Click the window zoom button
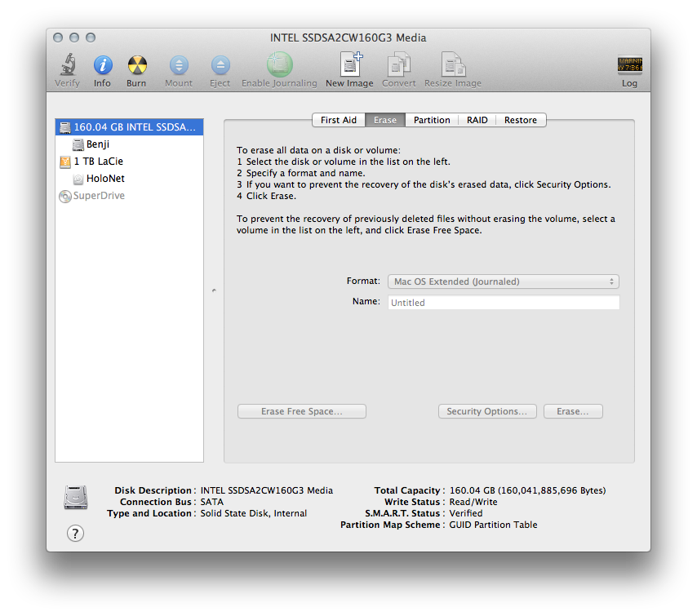The height and width of the screenshot is (616, 697). (x=91, y=38)
